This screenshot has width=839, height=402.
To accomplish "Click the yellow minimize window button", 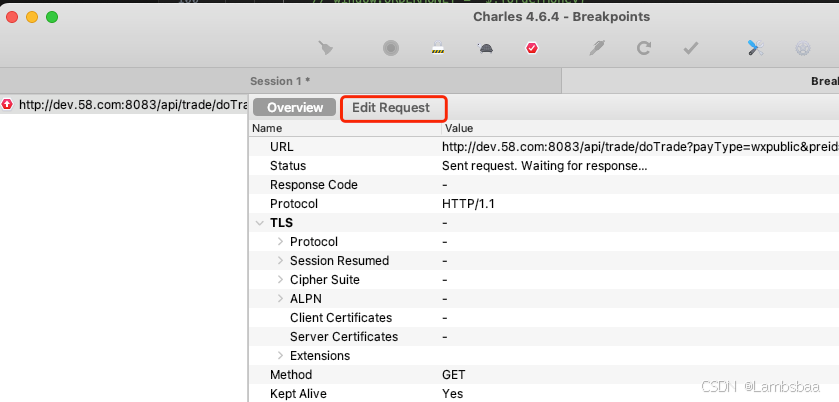I will tap(32, 17).
